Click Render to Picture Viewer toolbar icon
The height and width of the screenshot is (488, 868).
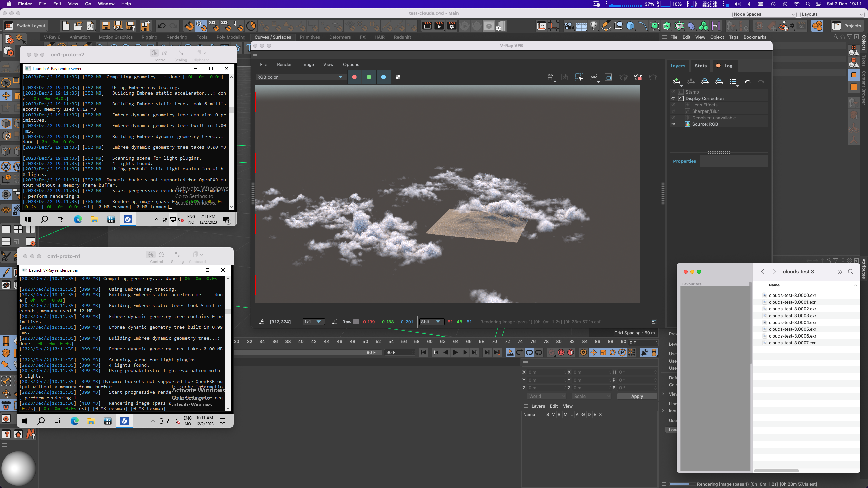439,26
